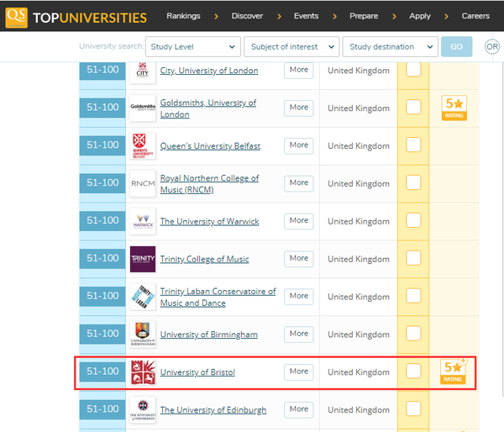The height and width of the screenshot is (432, 504).
Task: Open the Prepare menu
Action: pyautogui.click(x=364, y=16)
